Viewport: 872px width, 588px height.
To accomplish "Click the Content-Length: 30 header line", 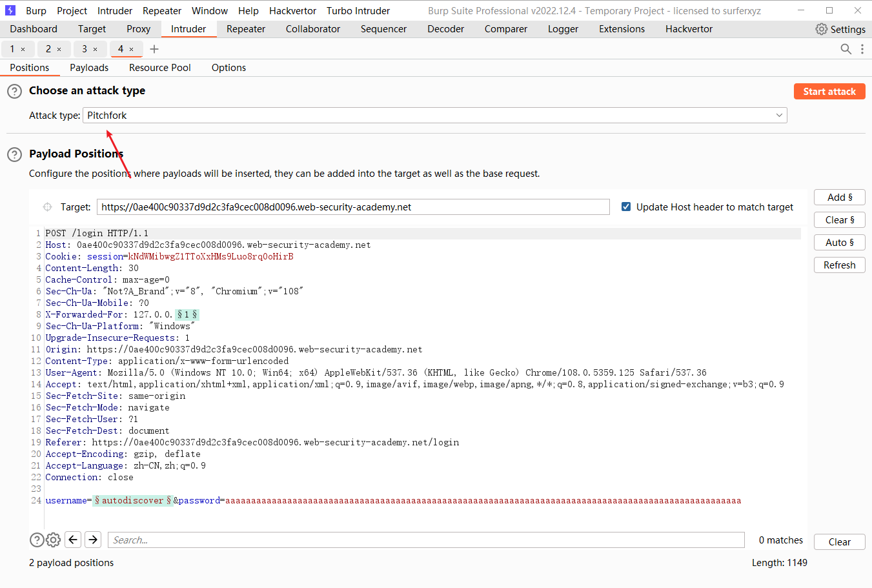I will 92,269.
